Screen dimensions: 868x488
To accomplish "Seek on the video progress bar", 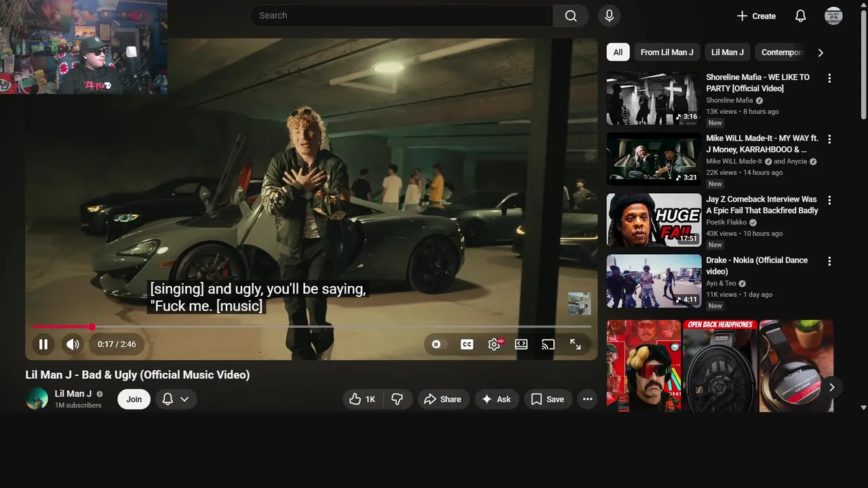I will (x=311, y=327).
